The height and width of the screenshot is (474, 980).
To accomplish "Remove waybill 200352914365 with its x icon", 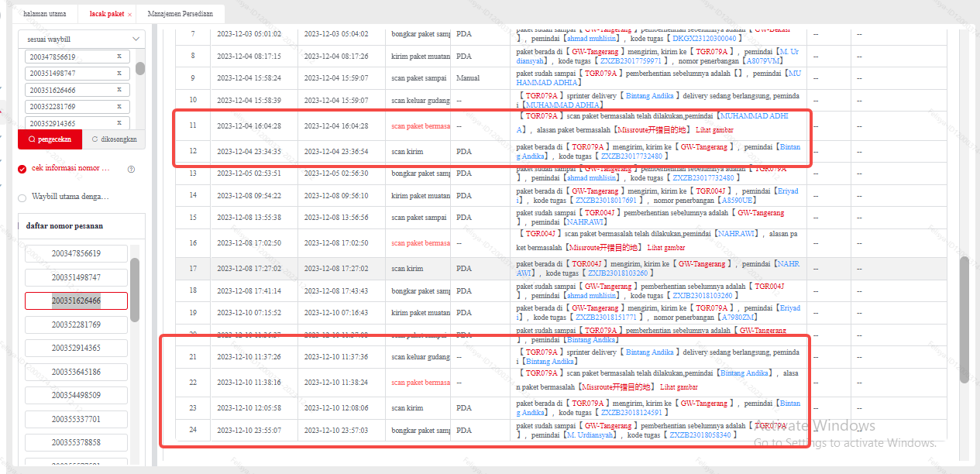I will coord(119,123).
